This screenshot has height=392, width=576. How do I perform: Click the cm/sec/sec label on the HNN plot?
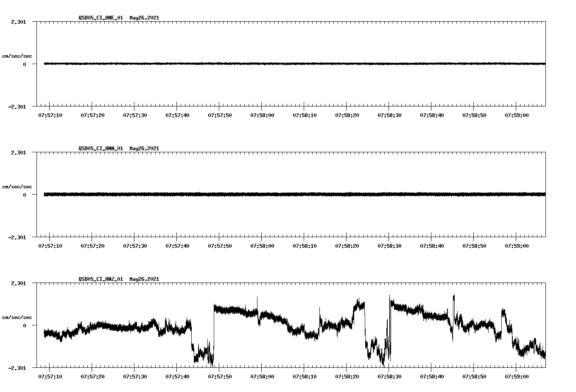pyautogui.click(x=18, y=186)
